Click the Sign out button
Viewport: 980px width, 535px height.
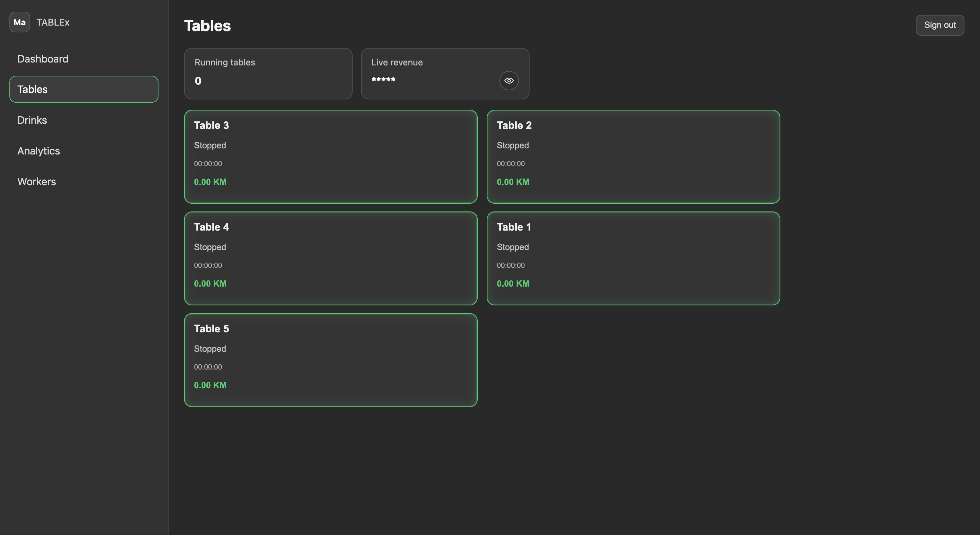click(x=940, y=25)
